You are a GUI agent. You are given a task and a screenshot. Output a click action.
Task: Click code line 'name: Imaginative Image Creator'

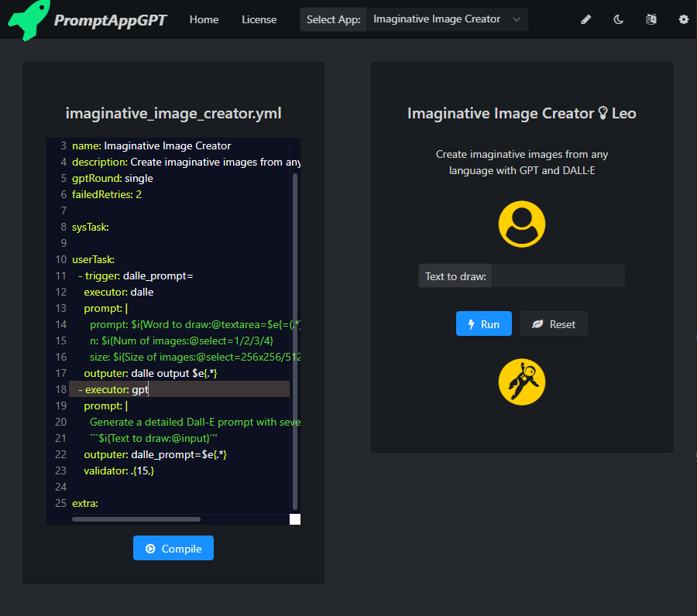152,145
